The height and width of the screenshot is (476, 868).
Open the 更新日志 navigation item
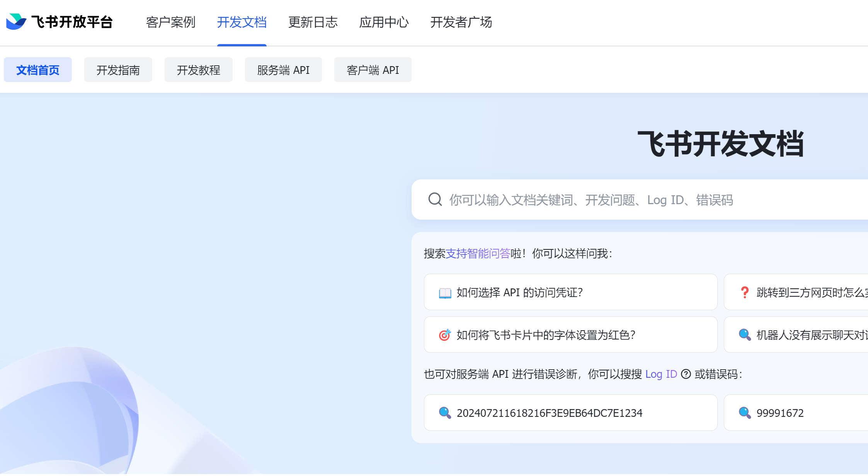click(x=313, y=22)
